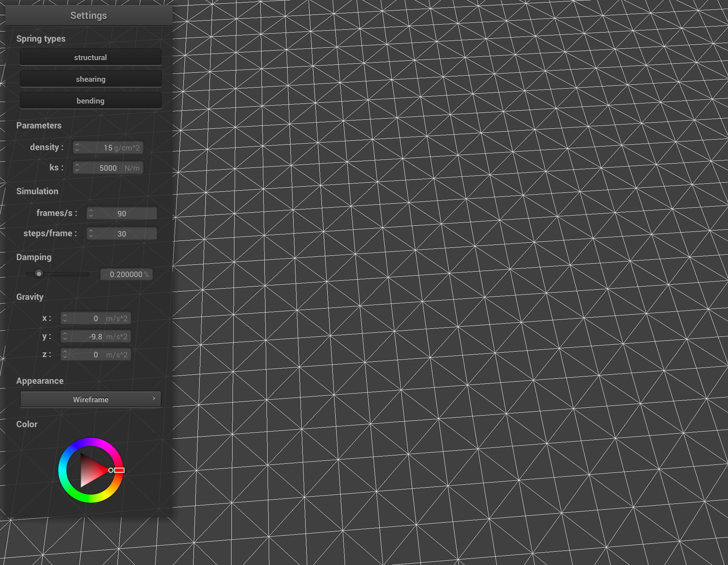Expand the gravity X axis input
Image resolution: width=728 pixels, height=565 pixels.
click(x=65, y=315)
